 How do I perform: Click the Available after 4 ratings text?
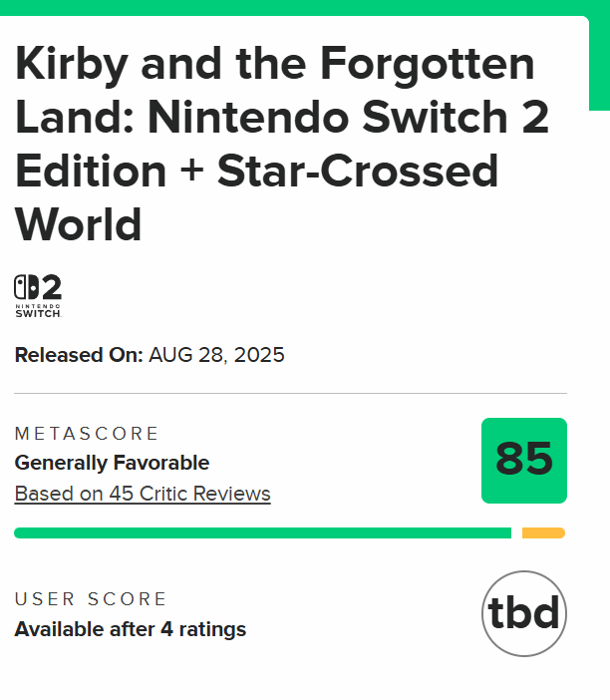[x=130, y=629]
